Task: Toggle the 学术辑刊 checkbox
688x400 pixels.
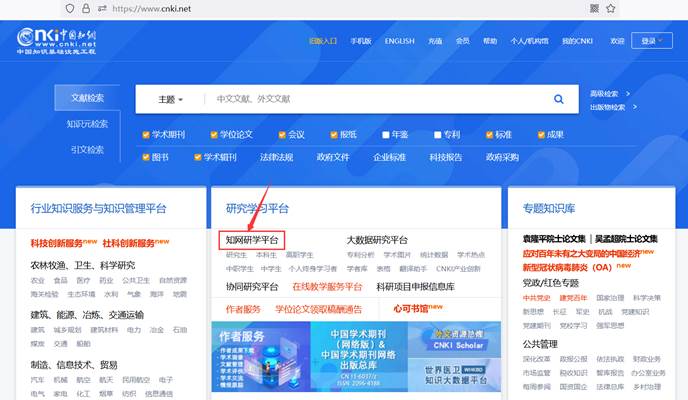Action: point(198,157)
